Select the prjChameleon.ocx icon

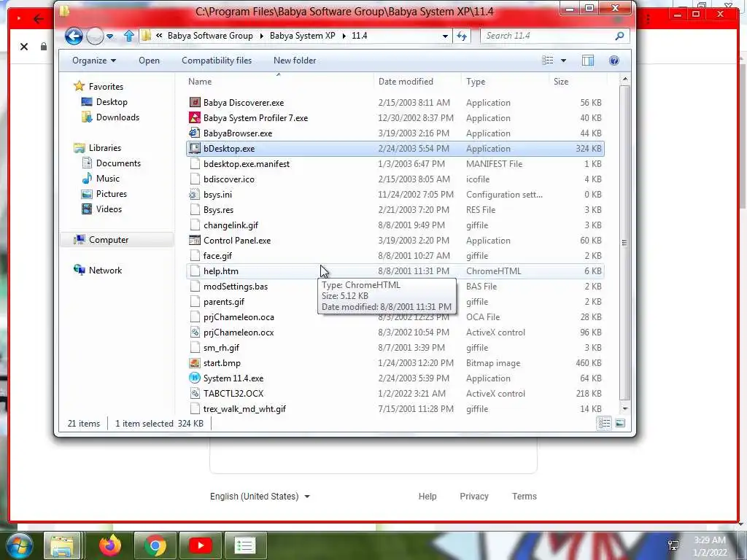pos(194,332)
